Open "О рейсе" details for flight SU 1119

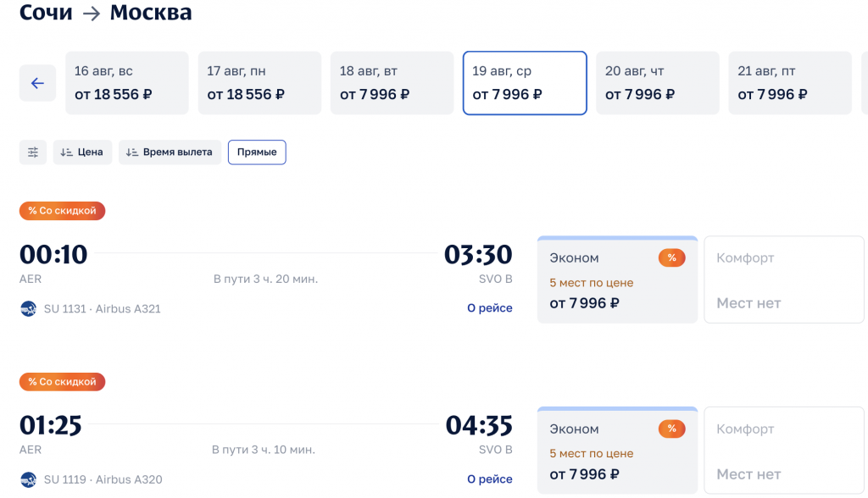pos(490,479)
